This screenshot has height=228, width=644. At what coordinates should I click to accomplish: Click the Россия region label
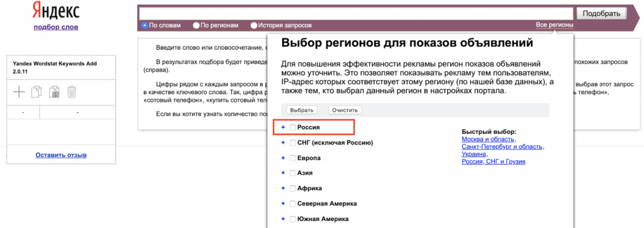308,128
